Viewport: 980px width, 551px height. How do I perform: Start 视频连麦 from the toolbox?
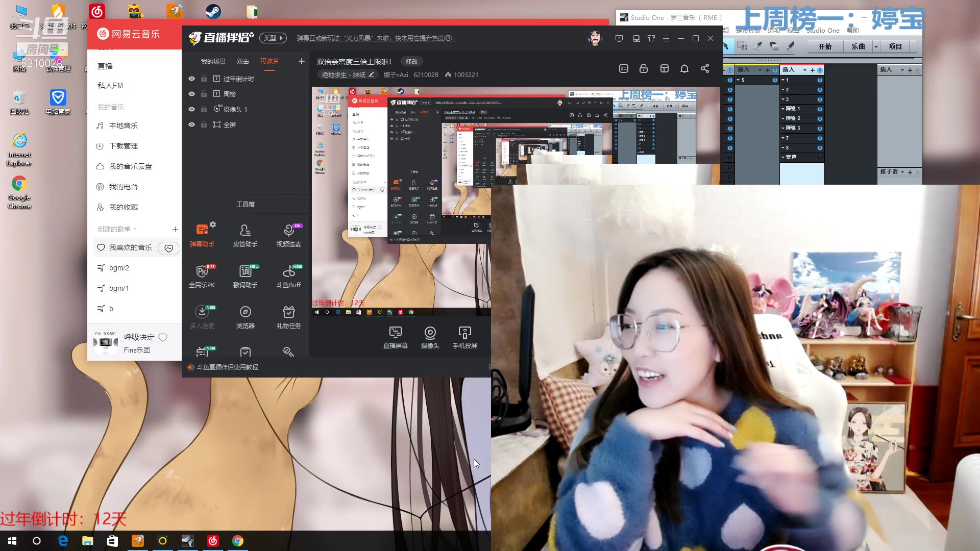click(x=288, y=235)
